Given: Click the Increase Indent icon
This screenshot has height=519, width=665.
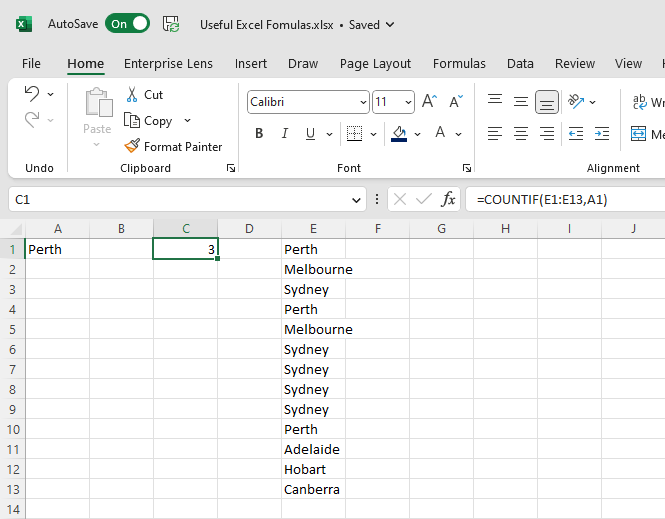Looking at the screenshot, I should point(601,133).
